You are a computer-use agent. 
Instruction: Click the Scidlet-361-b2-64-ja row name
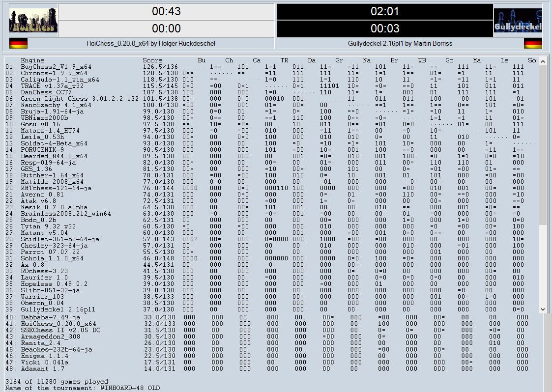(x=60, y=239)
